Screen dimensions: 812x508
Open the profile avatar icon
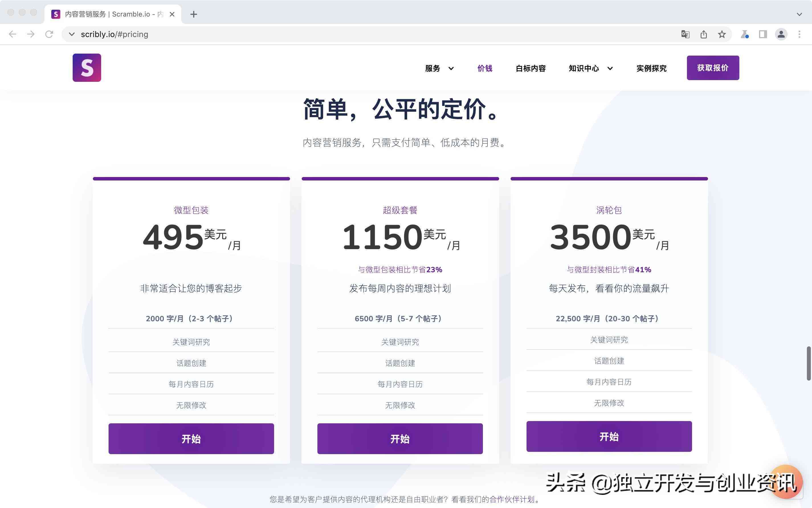(781, 34)
